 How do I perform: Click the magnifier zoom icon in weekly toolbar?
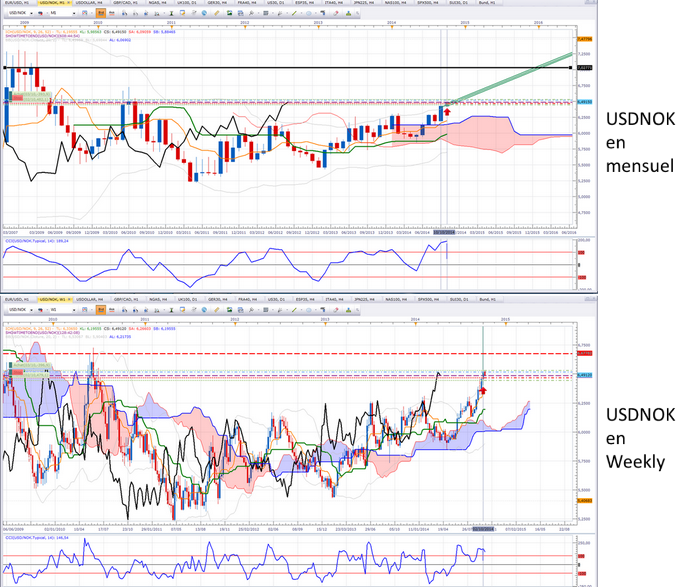coord(251,310)
